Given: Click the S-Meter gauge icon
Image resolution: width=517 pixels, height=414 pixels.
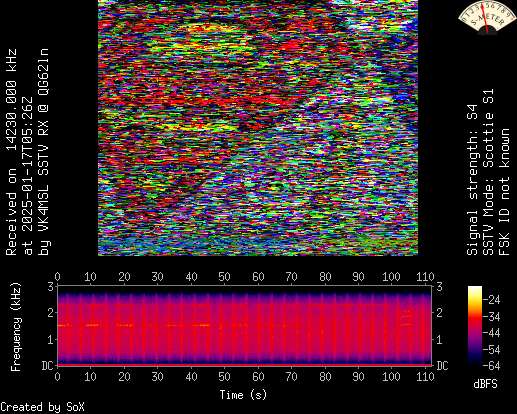Looking at the screenshot, I should point(486,18).
